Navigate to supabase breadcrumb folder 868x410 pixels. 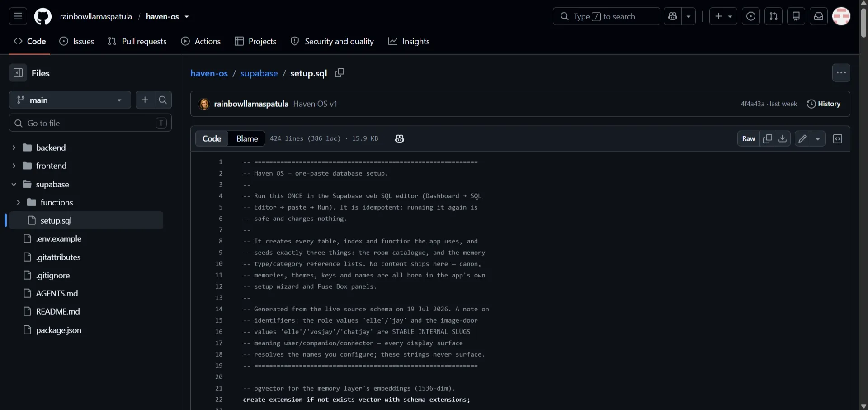[x=259, y=73]
